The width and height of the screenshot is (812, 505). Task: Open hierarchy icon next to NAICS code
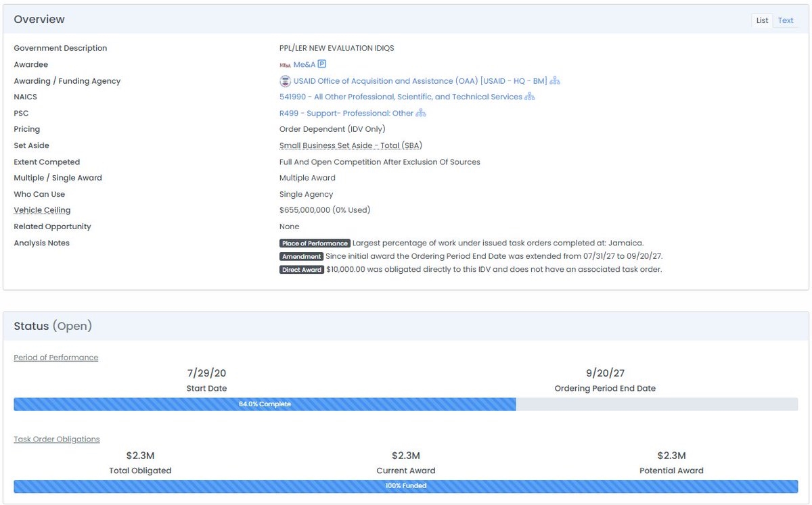tap(530, 97)
